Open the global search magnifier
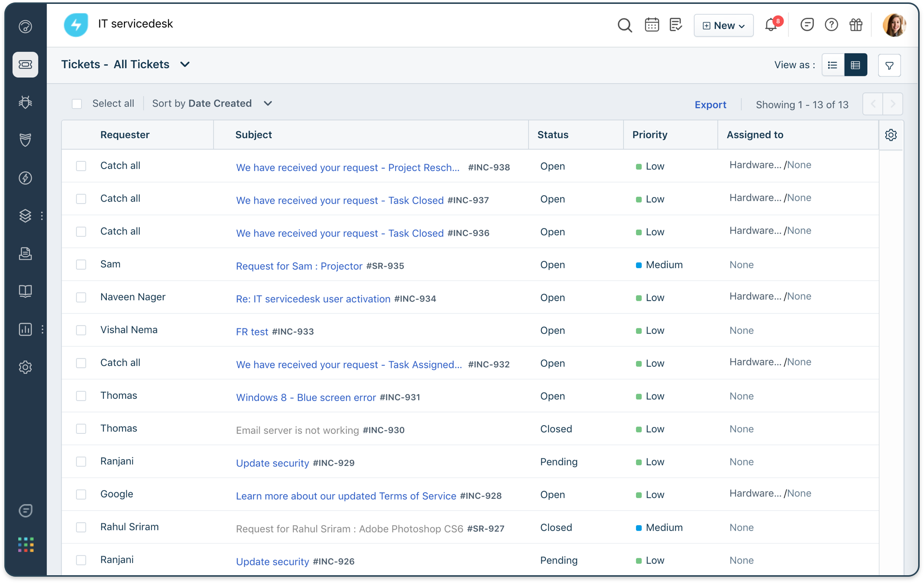924x583 pixels. [625, 25]
